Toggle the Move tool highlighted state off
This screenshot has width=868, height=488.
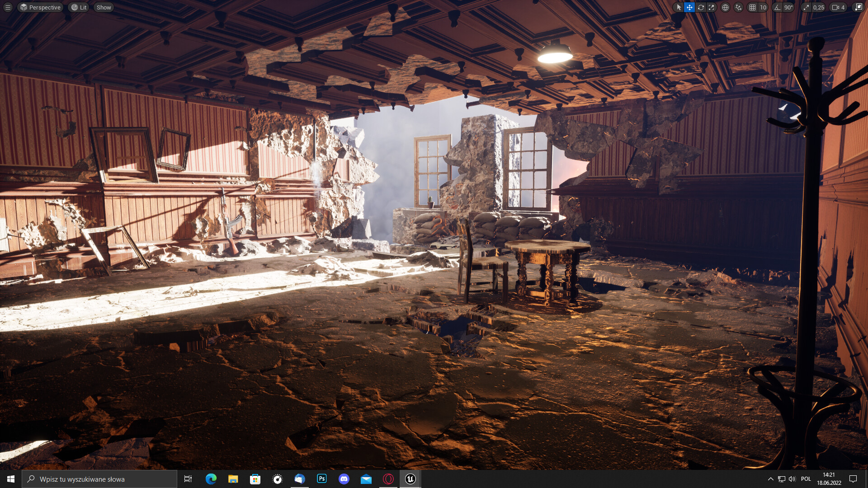(x=689, y=7)
